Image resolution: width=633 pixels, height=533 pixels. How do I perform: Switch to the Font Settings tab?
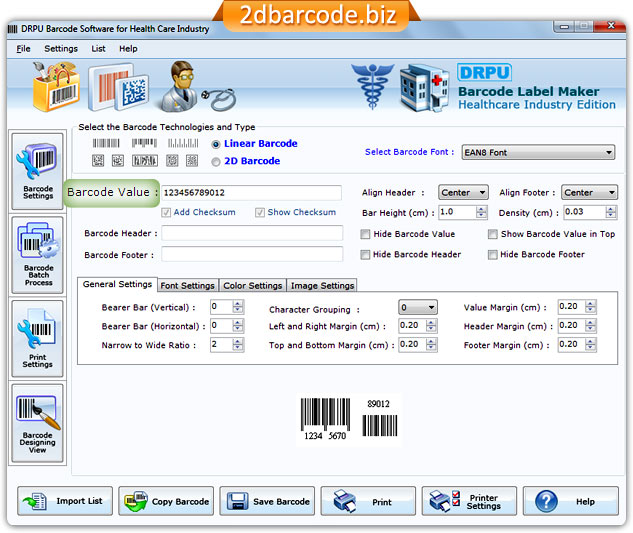pos(188,285)
